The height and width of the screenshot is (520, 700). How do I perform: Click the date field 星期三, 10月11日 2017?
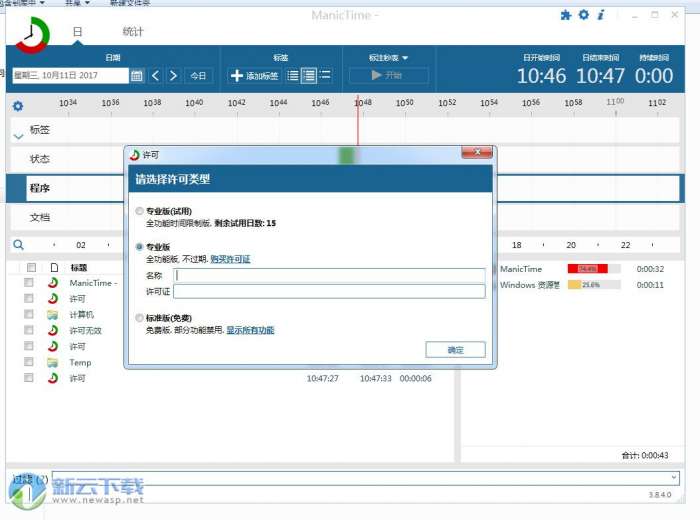(70, 75)
